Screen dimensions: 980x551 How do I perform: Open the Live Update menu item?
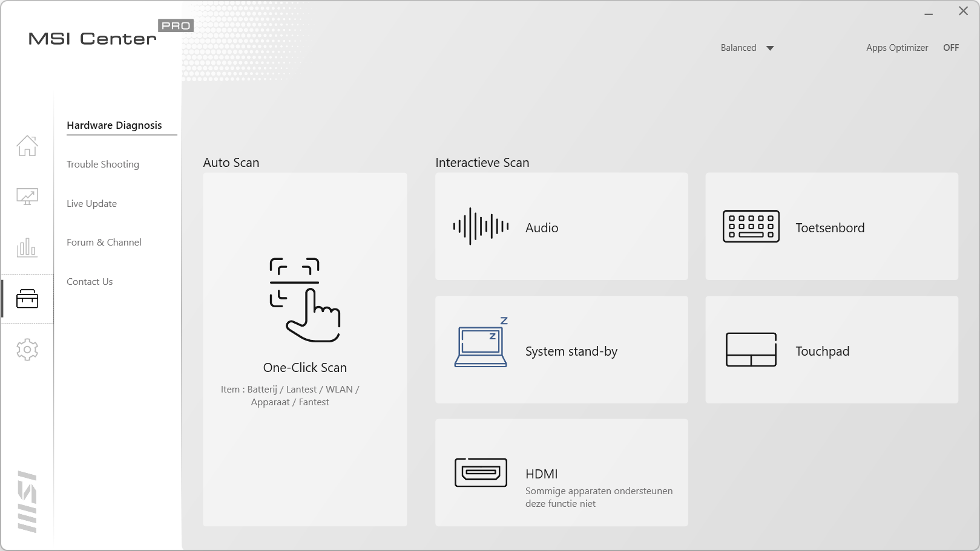[x=92, y=204]
